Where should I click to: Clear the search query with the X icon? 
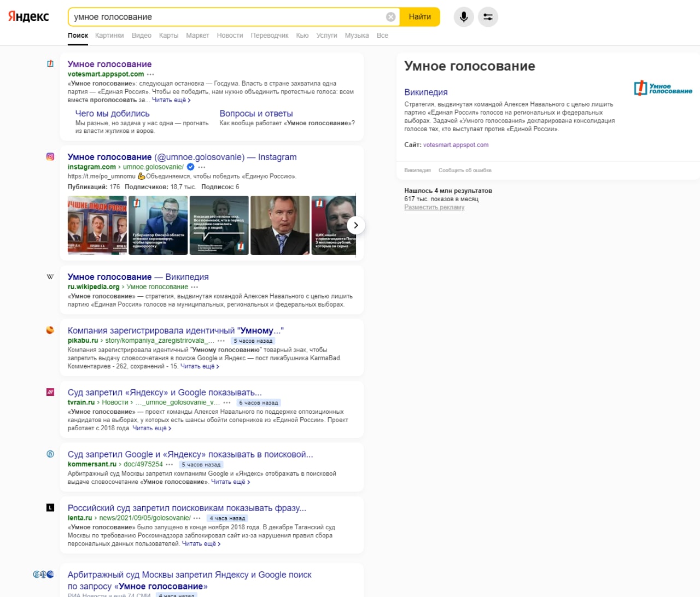coord(391,17)
